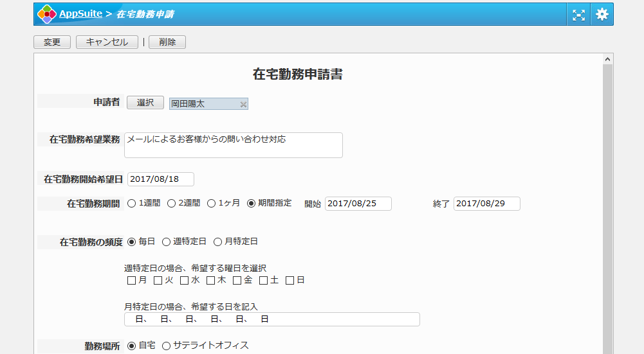Select 週特定日 frequency option
Screen dimensions: 644x354
point(167,242)
